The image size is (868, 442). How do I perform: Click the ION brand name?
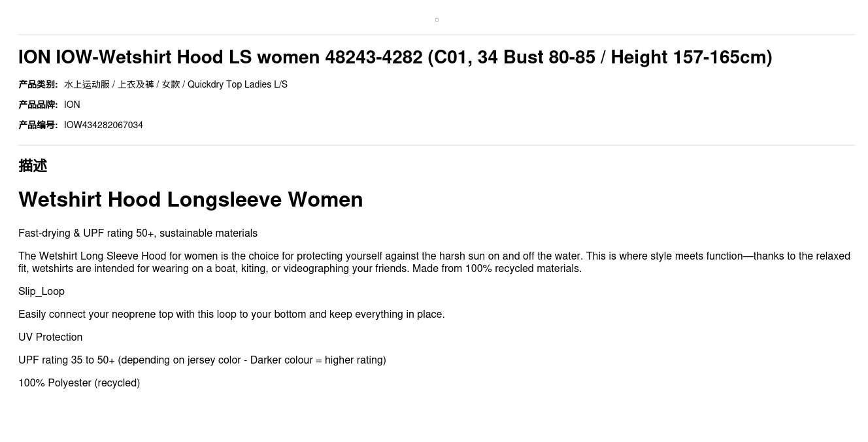pos(72,105)
